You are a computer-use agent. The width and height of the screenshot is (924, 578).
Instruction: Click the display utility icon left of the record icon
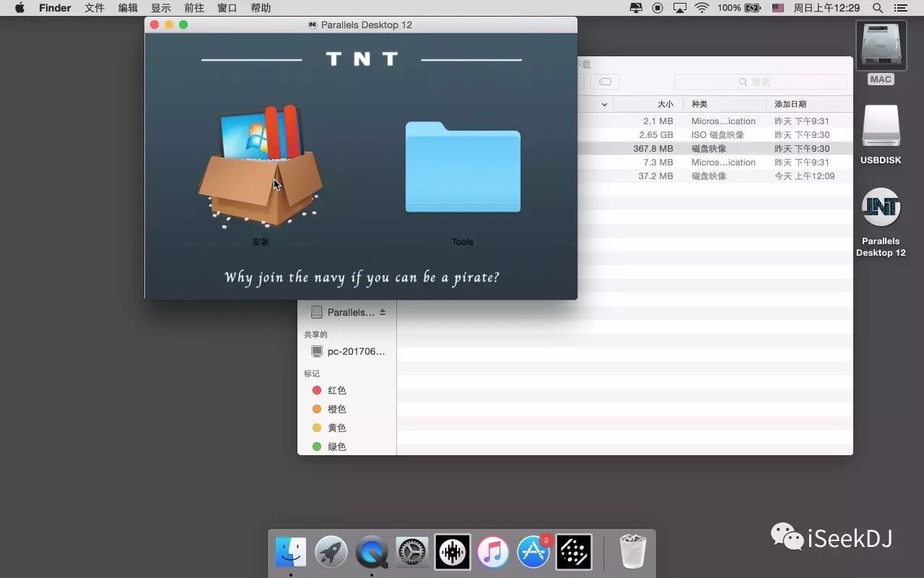click(636, 8)
